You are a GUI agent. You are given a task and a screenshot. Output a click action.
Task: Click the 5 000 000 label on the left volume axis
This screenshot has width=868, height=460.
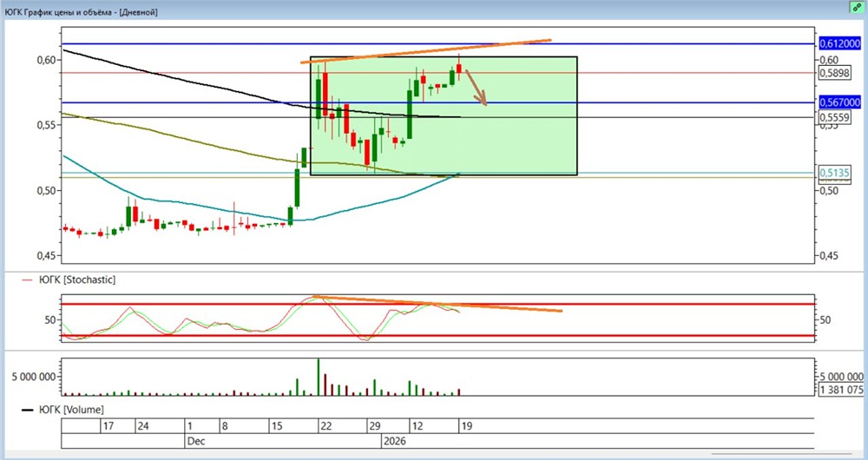[32, 377]
